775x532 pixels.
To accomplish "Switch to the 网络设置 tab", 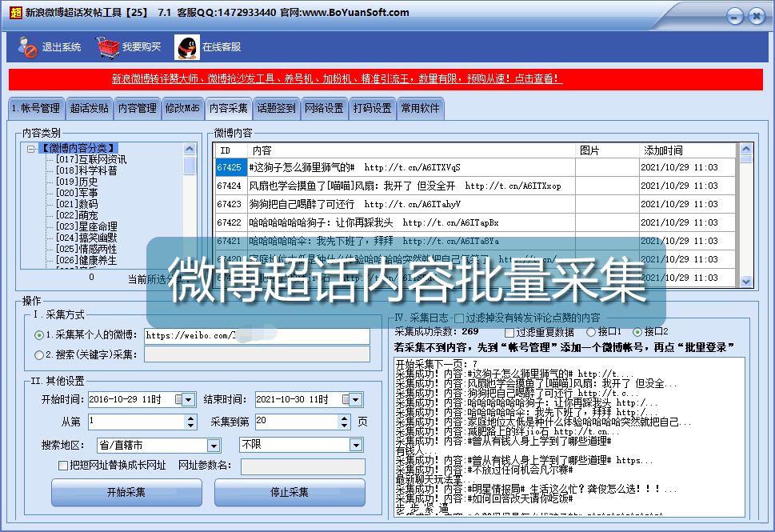I will click(x=324, y=108).
